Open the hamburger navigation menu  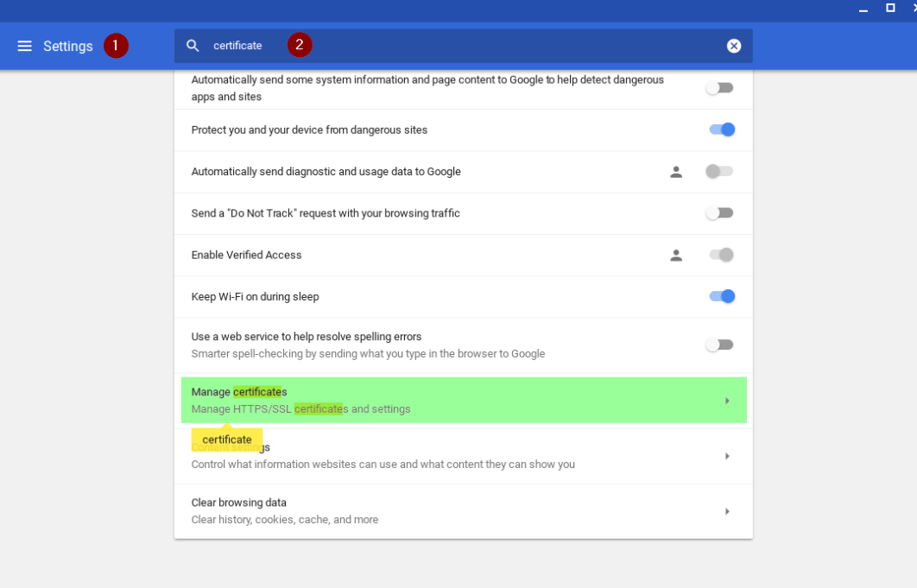point(24,46)
